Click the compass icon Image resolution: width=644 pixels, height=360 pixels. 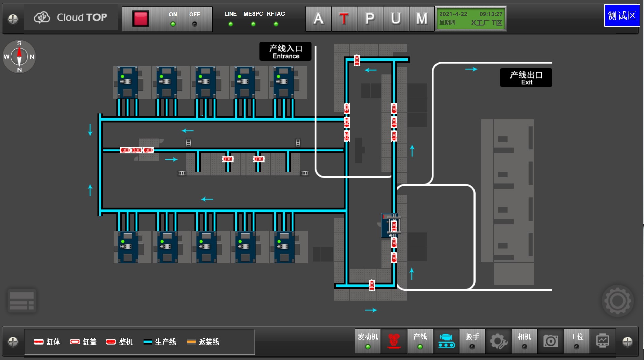click(x=19, y=57)
